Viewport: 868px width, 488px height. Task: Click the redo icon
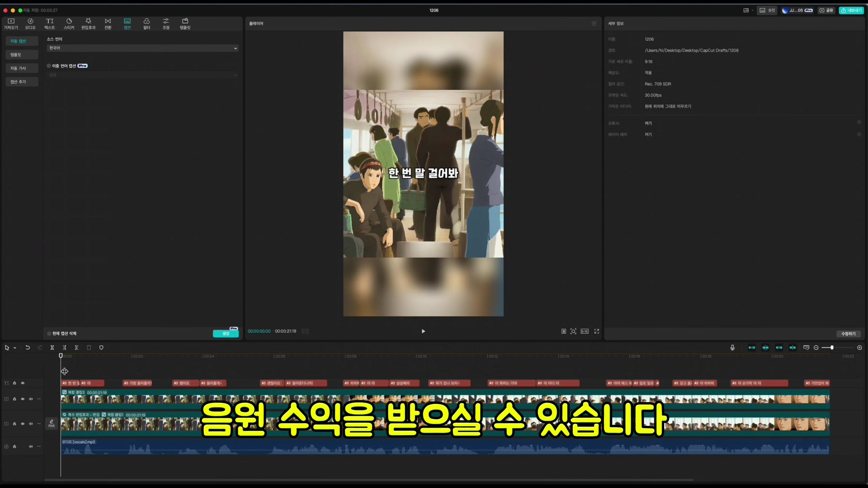tap(40, 348)
